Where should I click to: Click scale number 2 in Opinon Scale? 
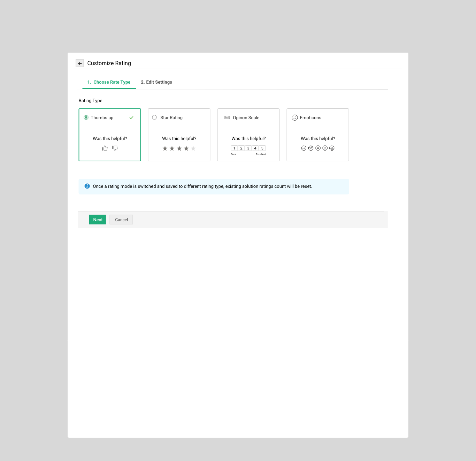tap(241, 148)
